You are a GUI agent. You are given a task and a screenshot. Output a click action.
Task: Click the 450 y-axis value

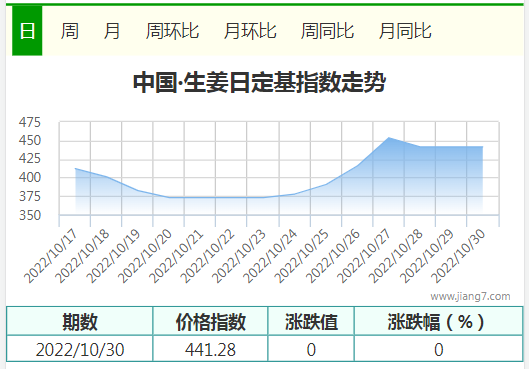pyautogui.click(x=30, y=140)
